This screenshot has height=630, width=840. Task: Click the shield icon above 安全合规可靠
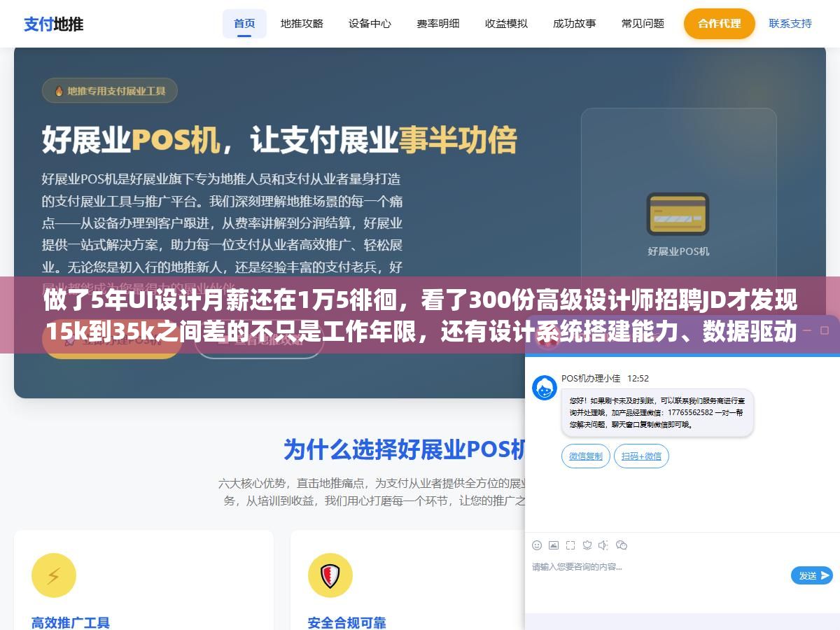pos(330,575)
